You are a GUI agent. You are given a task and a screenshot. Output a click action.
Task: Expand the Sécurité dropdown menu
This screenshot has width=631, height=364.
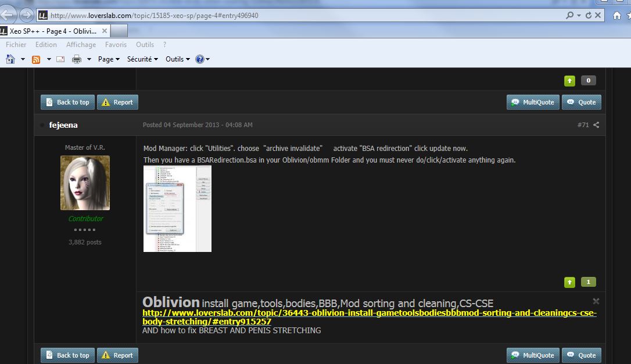click(142, 59)
